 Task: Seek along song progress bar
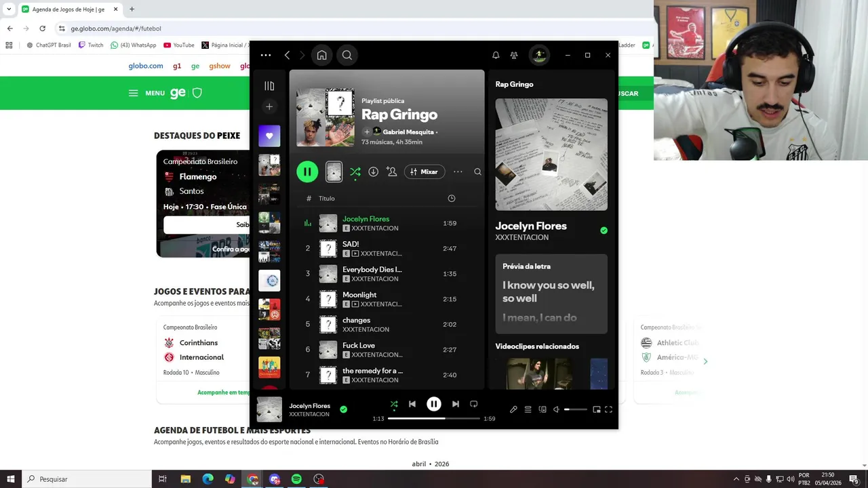pyautogui.click(x=434, y=419)
